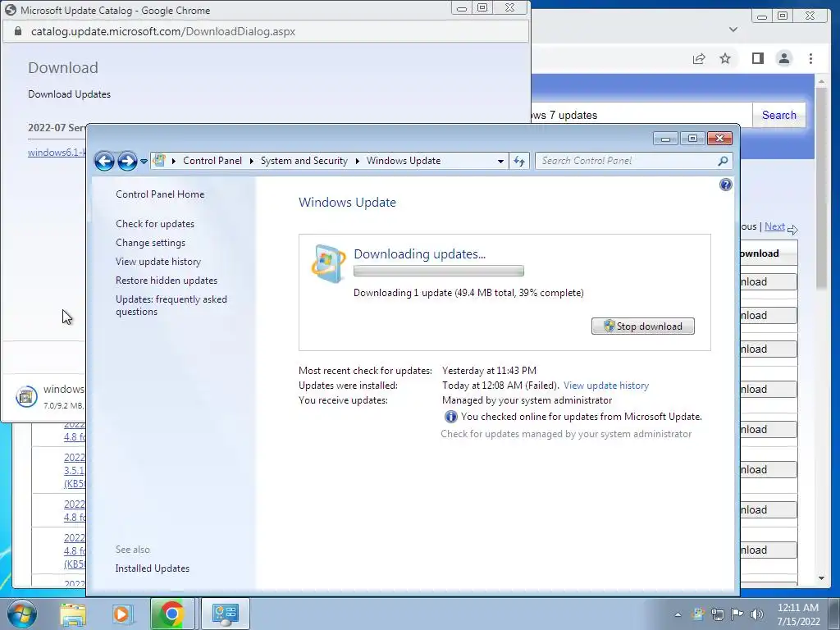Click the Next page arrow icon in catalog
The width and height of the screenshot is (840, 630).
point(793,230)
